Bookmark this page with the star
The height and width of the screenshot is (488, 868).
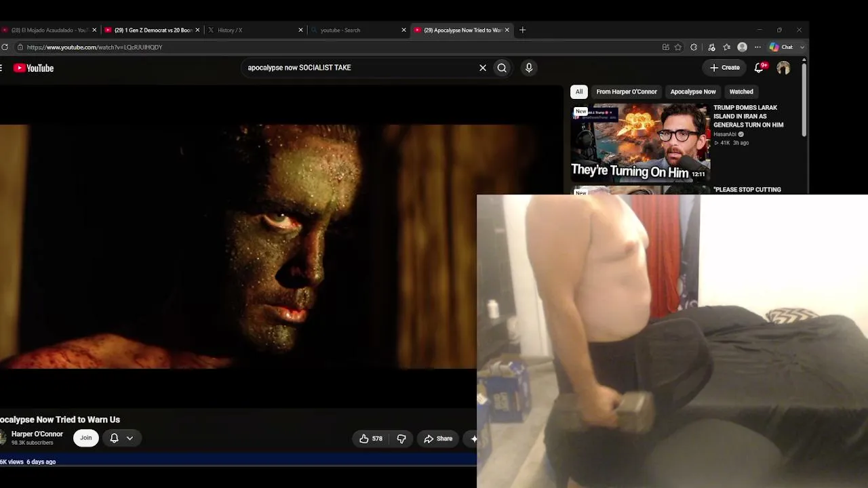click(678, 47)
